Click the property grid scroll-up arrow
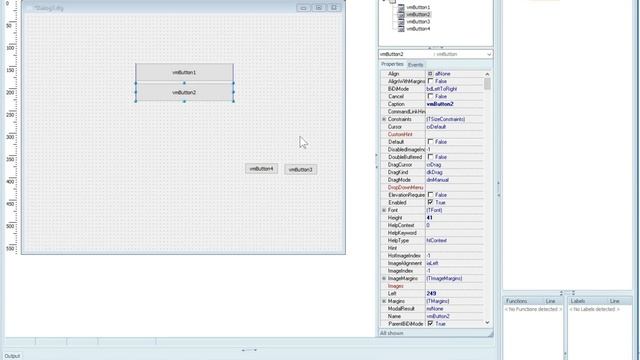Screen dimensions: 640x360 487,74
